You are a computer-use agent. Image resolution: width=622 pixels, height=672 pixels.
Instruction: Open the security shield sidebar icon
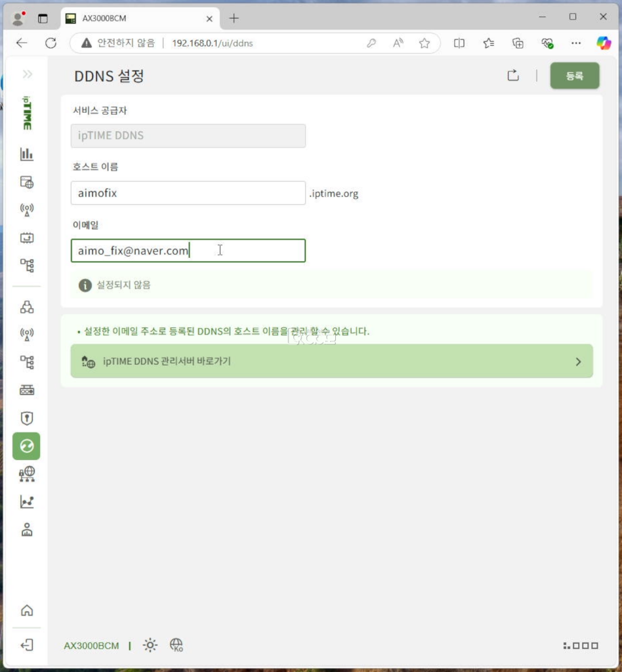click(x=27, y=418)
